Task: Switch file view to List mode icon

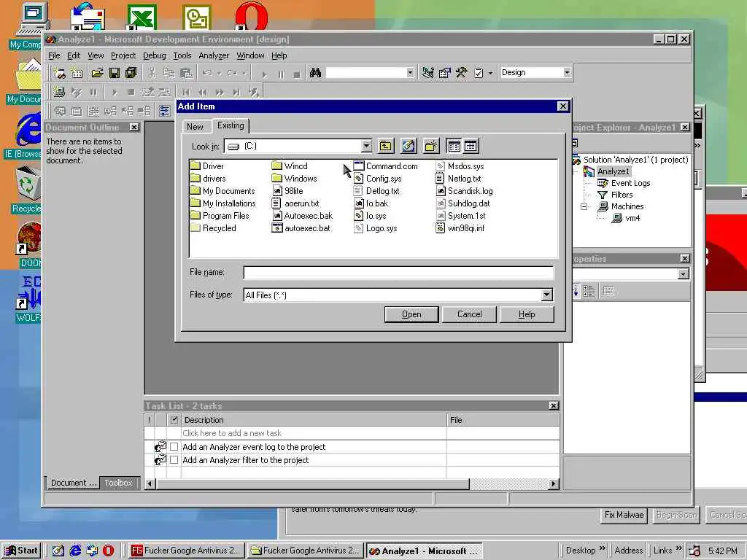Action: coord(454,146)
